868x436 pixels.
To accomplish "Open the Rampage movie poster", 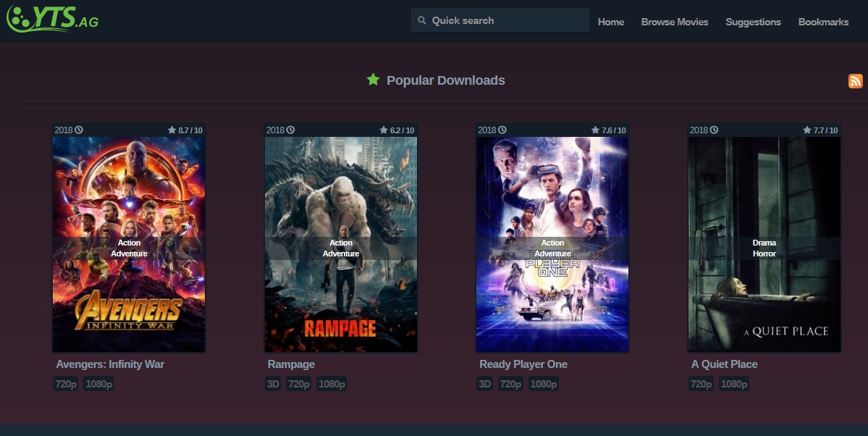I will (x=341, y=244).
